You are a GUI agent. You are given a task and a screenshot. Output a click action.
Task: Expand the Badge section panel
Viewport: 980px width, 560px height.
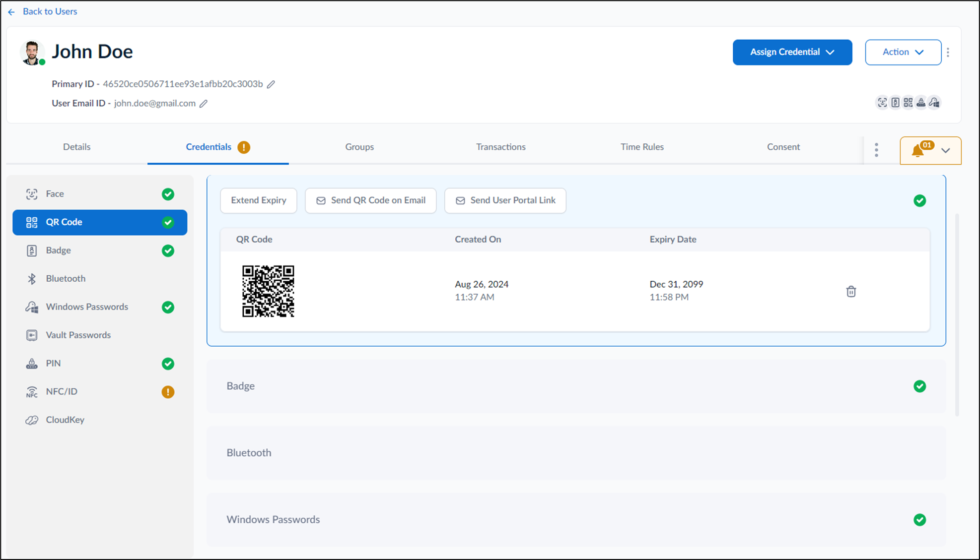click(576, 386)
